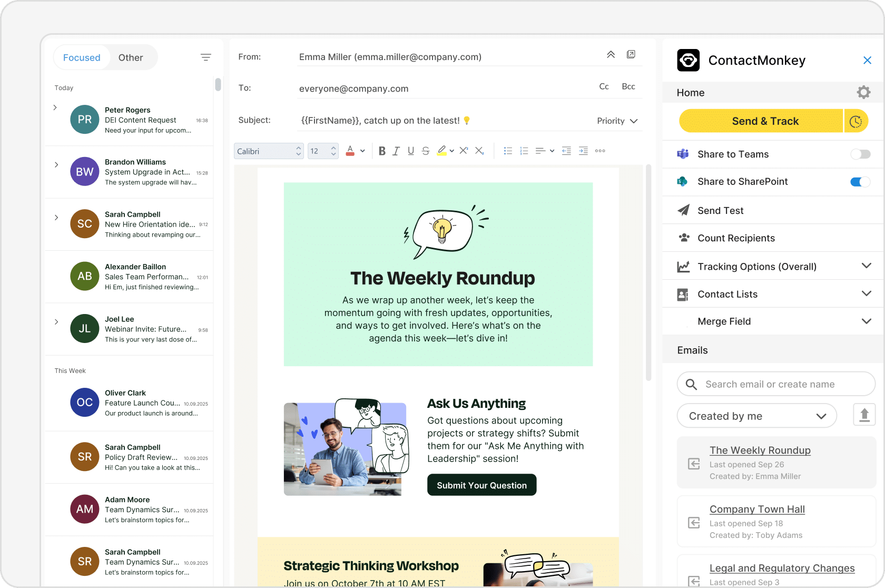Disable the Share to SharePoint toggle

pyautogui.click(x=860, y=182)
